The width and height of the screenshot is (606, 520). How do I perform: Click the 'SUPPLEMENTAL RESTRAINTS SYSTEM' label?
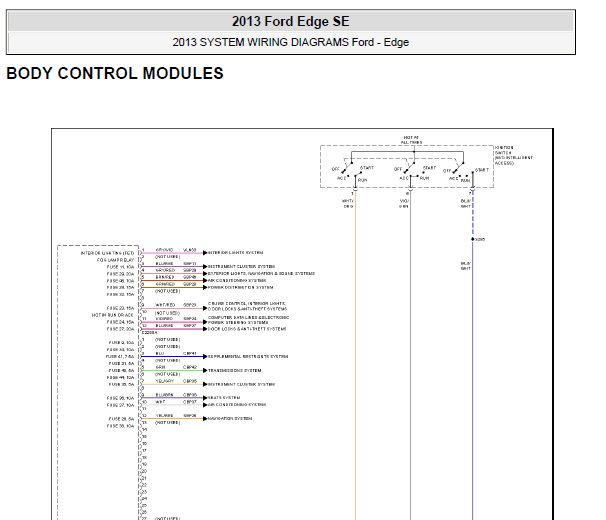[248, 356]
